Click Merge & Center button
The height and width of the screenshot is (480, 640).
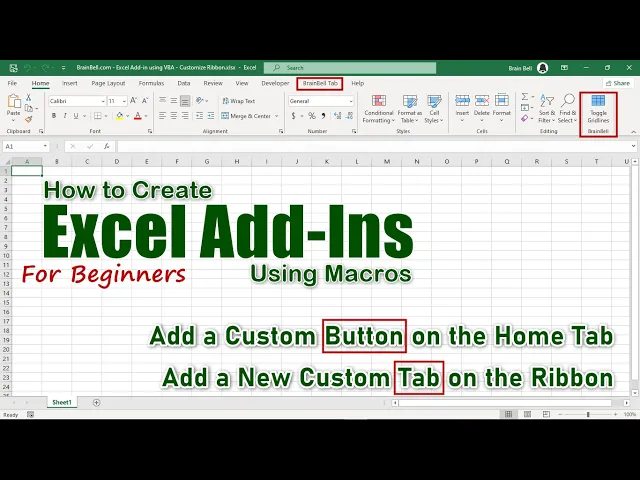pos(246,116)
